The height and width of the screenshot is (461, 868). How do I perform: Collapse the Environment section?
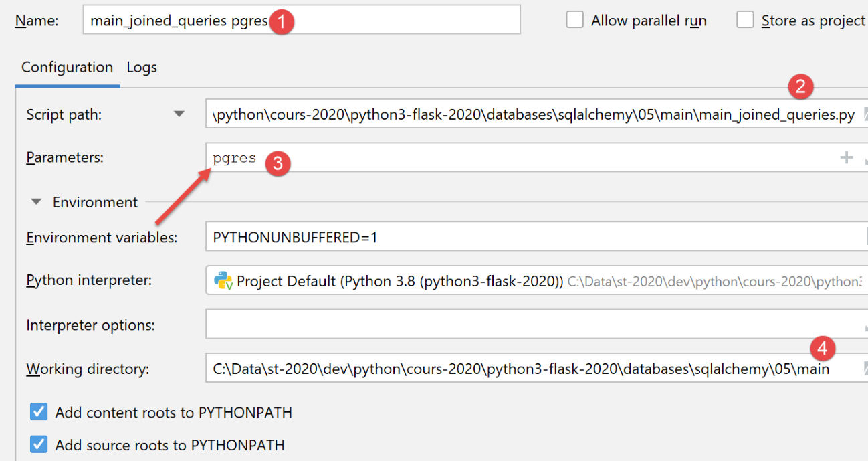(x=37, y=202)
